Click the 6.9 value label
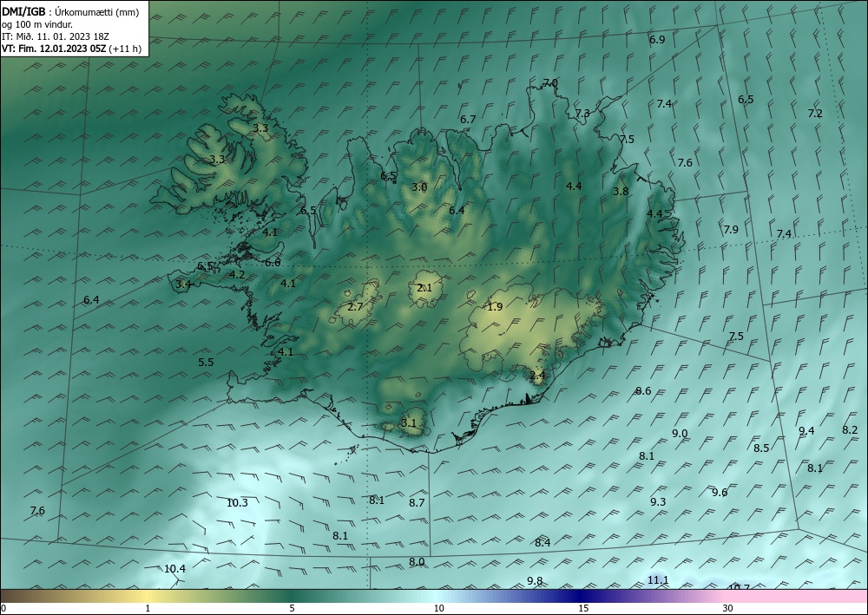This screenshot has width=868, height=615. 657,40
